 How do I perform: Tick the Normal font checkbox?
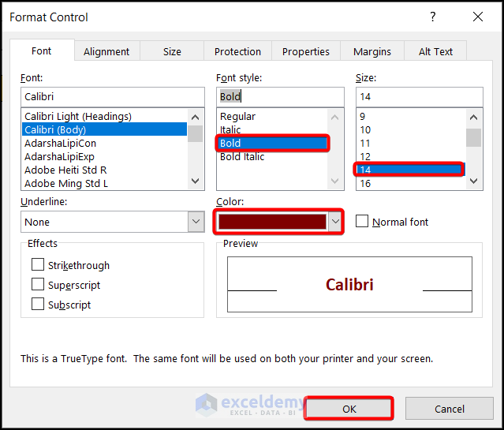(x=362, y=222)
